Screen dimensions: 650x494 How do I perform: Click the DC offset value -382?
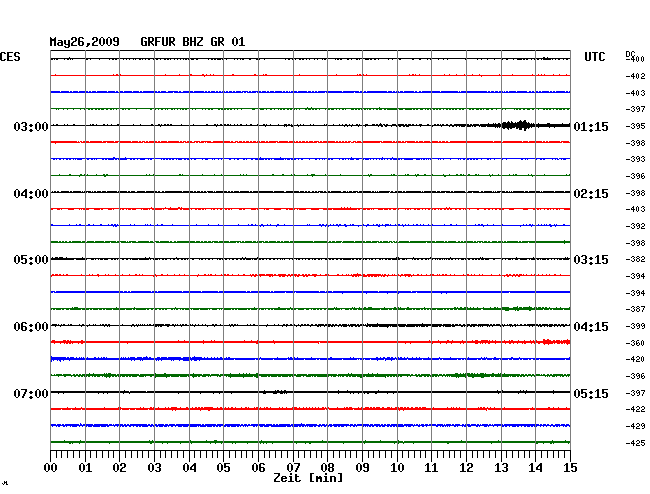[635, 259]
